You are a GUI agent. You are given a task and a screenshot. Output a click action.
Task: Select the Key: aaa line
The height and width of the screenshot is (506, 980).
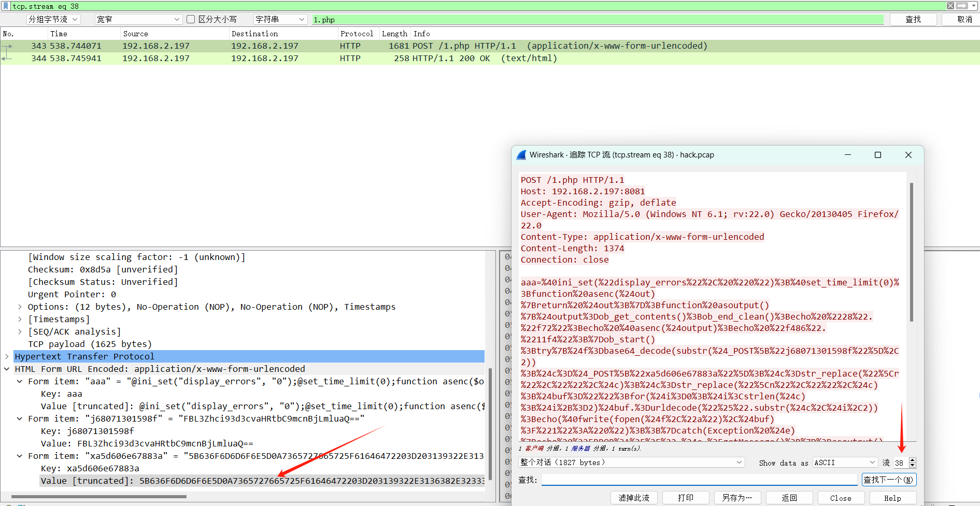click(x=62, y=394)
